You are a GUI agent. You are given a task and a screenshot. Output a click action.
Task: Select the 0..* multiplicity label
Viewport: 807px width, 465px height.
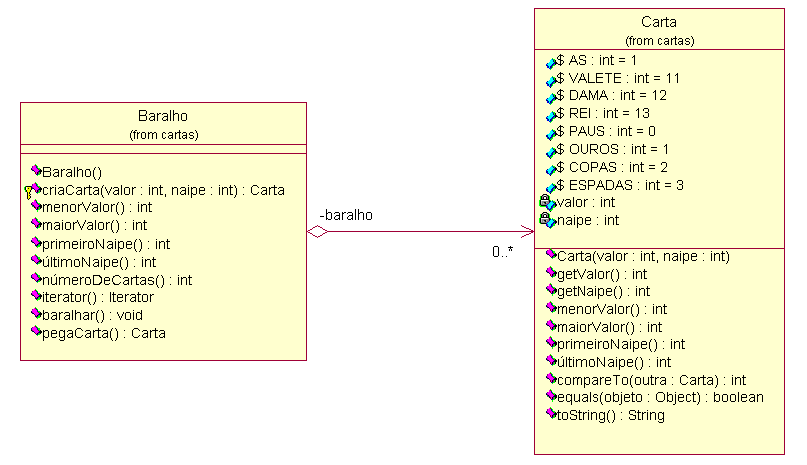coord(502,252)
